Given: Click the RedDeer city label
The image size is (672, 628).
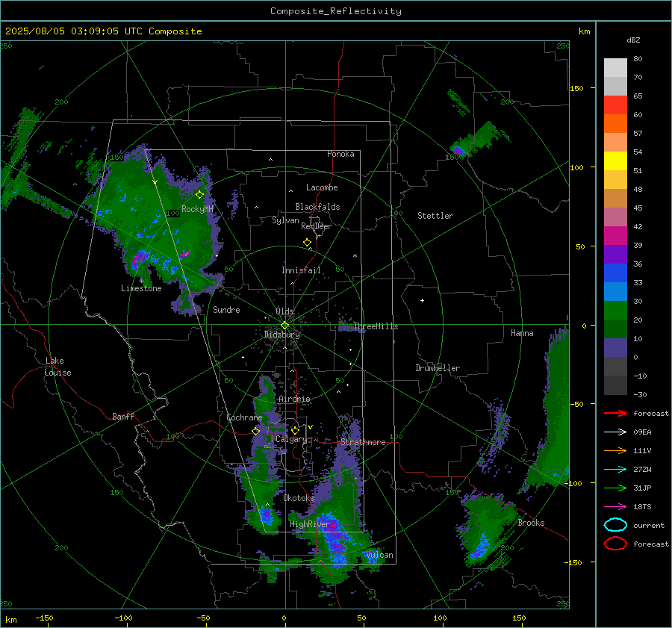Looking at the screenshot, I should pos(317,226).
